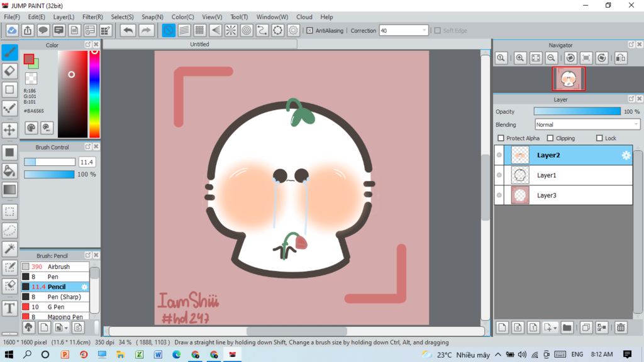Choose the Lasso selection tool
Viewport: 644px width, 362px height.
click(9, 230)
